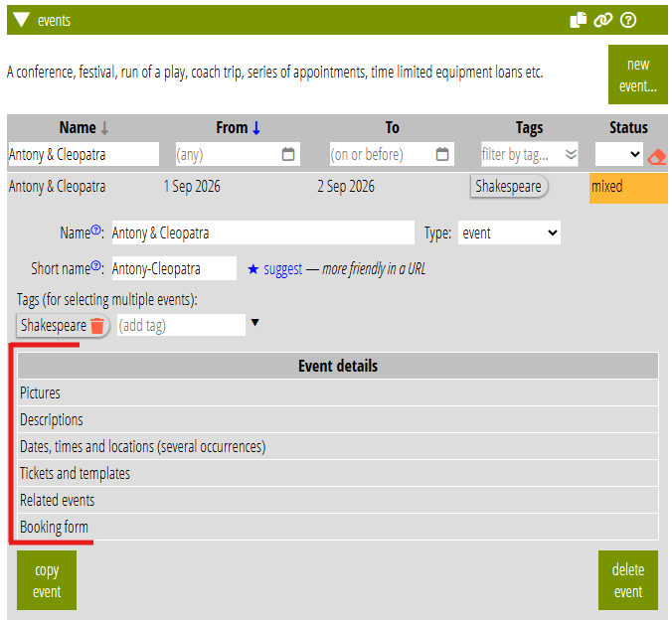This screenshot has width=672, height=623.
Task: Click the link chain icon in header
Action: [602, 20]
